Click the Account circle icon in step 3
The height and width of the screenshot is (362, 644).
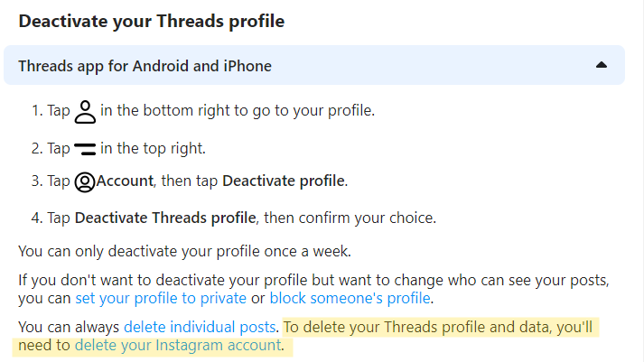85,182
